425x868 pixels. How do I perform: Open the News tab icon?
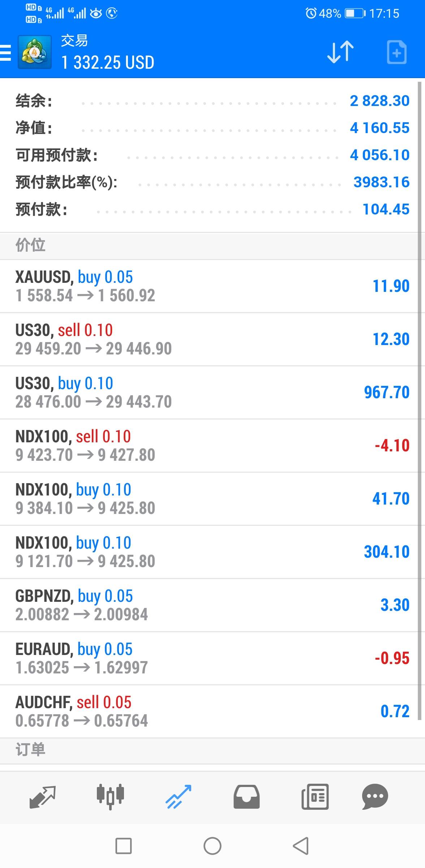click(315, 797)
